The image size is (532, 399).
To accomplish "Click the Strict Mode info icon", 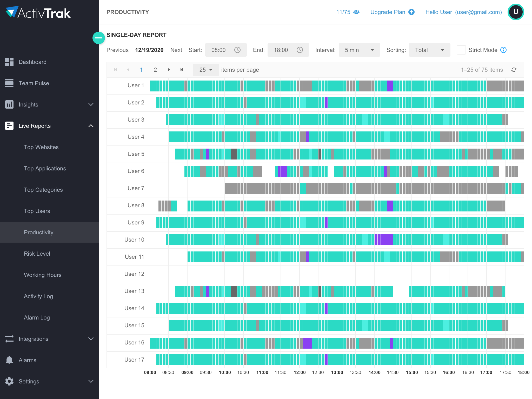I will (x=503, y=50).
